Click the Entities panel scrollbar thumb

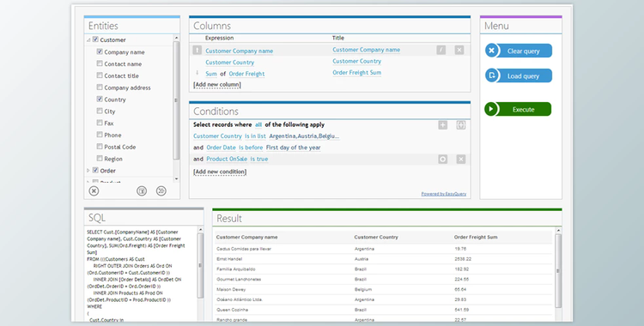pyautogui.click(x=176, y=100)
